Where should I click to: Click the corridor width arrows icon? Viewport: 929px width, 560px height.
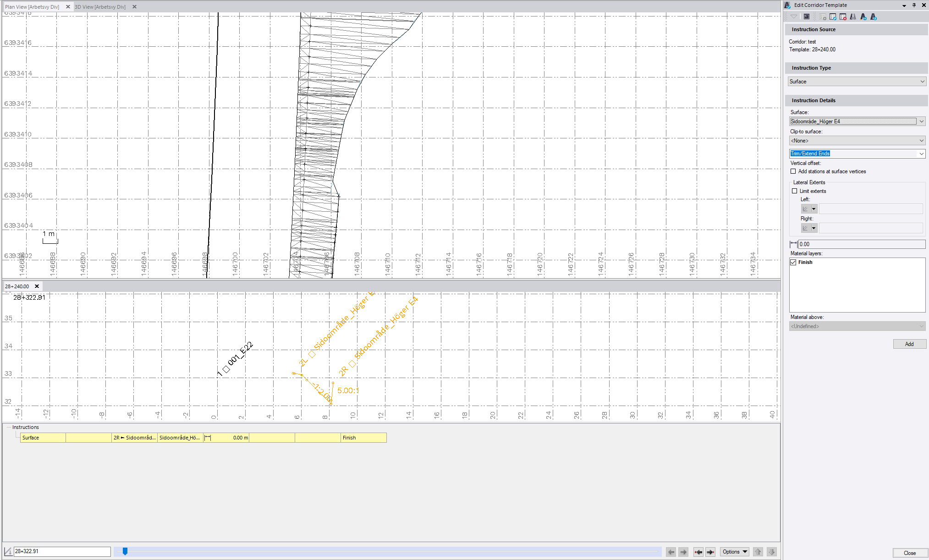[853, 17]
